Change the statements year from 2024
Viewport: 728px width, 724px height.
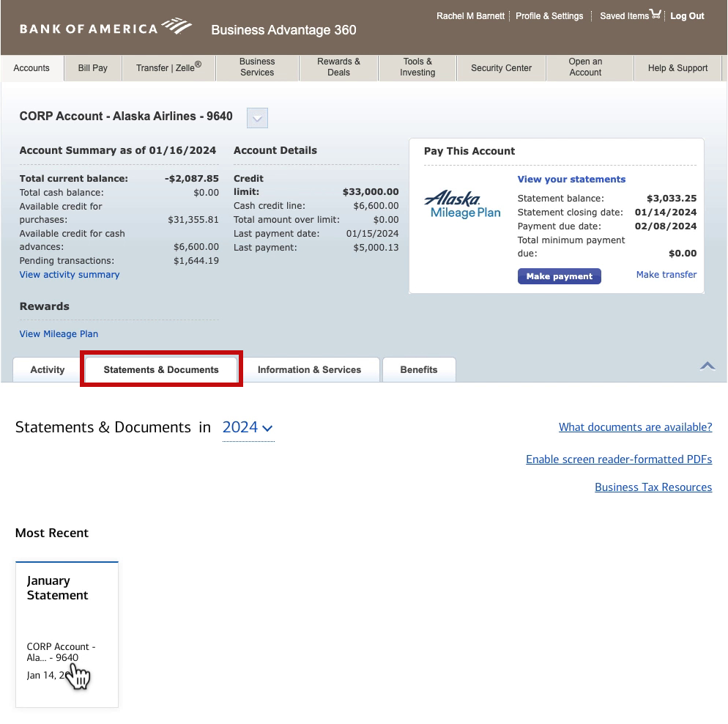tap(248, 427)
